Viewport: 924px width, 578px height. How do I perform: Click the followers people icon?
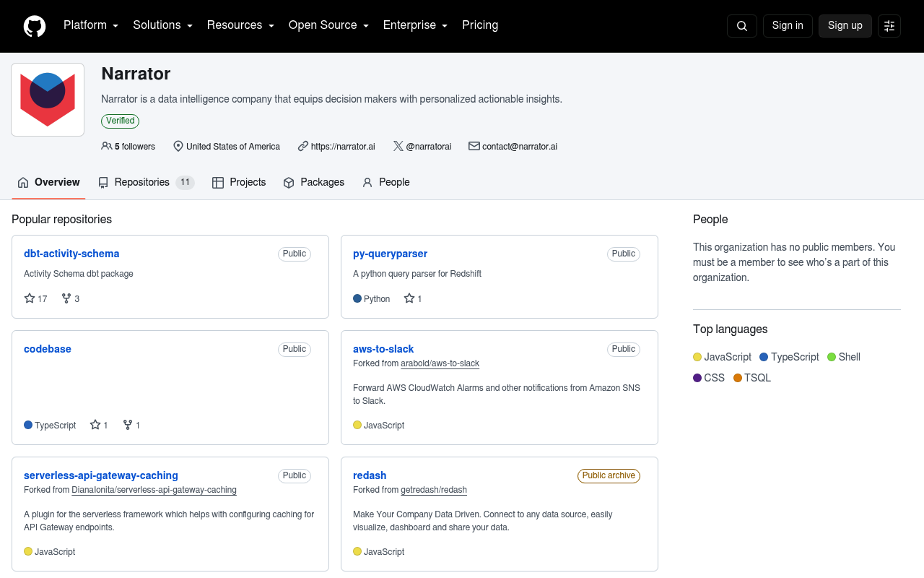pyautogui.click(x=107, y=146)
